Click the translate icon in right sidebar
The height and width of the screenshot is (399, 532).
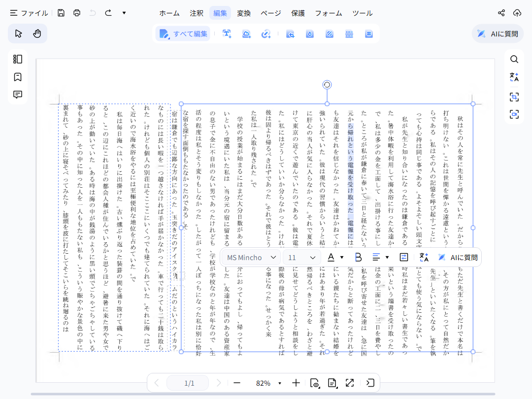[514, 77]
